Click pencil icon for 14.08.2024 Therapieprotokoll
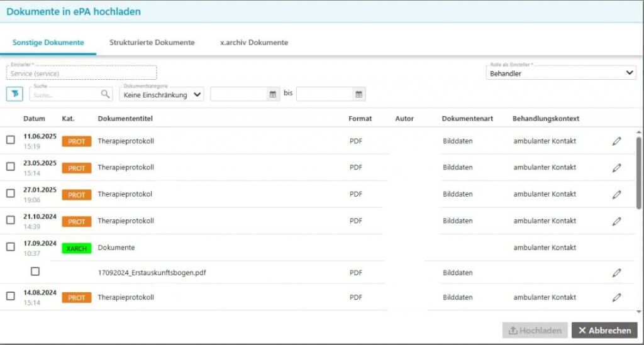Screen dimensions: 644x345 point(616,297)
